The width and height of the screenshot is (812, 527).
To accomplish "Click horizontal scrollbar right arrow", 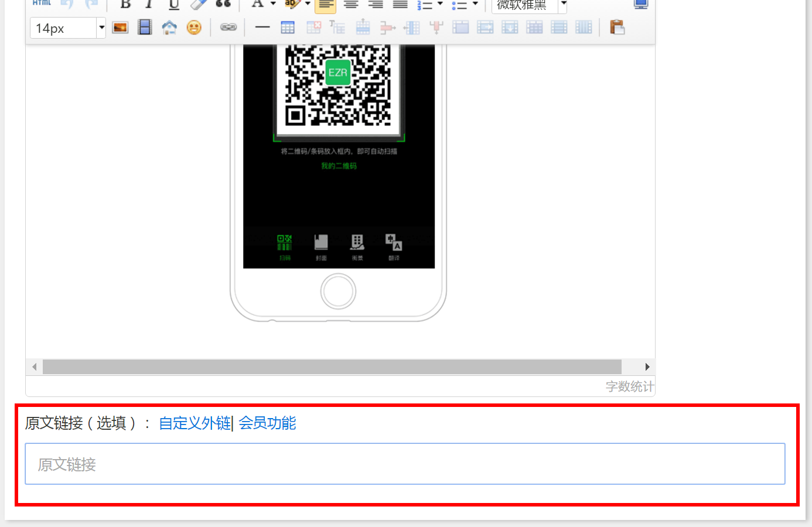I will click(647, 367).
